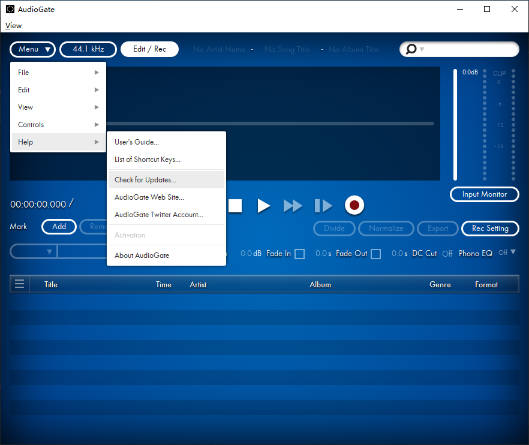Expand the View submenu in Menu
This screenshot has height=445, width=529.
(x=58, y=107)
